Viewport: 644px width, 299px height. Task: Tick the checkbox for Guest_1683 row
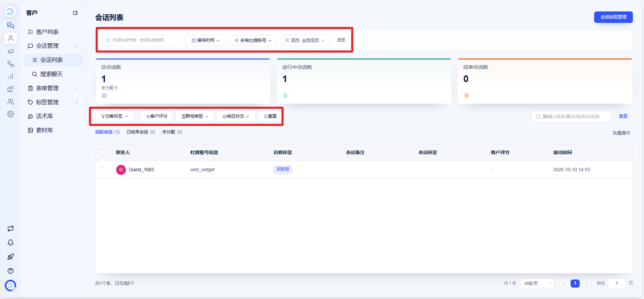click(102, 170)
